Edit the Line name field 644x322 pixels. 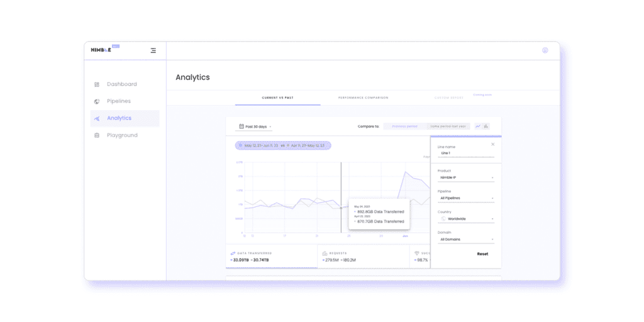point(466,153)
